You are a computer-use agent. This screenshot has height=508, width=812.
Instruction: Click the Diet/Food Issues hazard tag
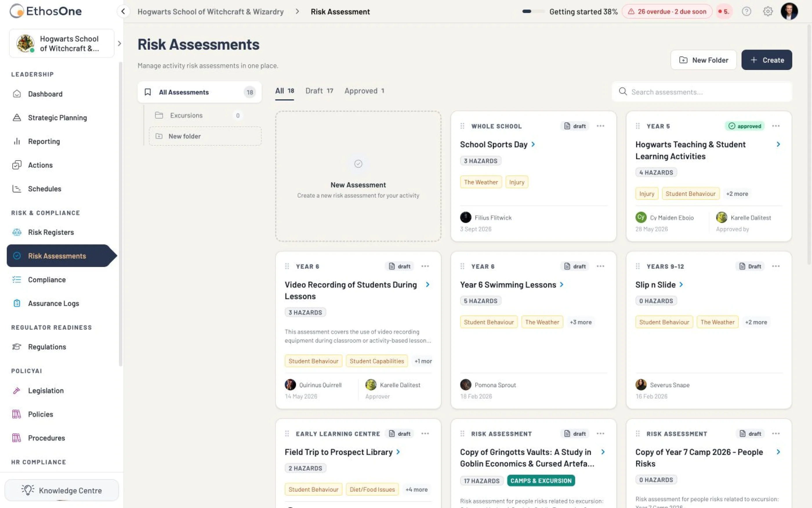click(x=372, y=489)
